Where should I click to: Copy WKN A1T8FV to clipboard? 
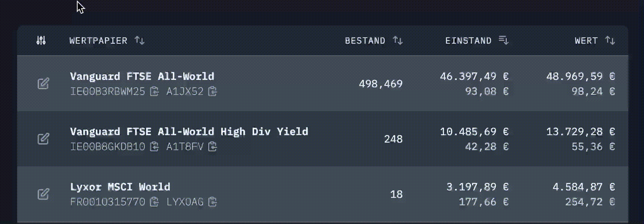213,146
